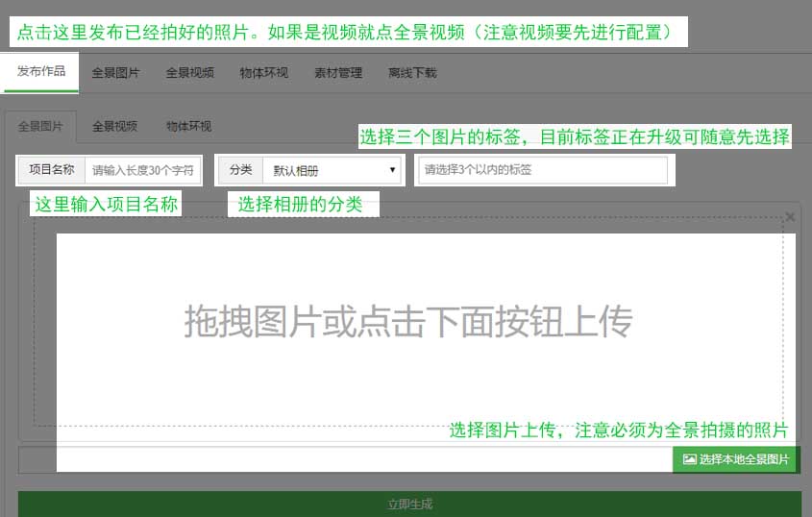Click the tags field 请选择3个以内的标签

pos(542,170)
